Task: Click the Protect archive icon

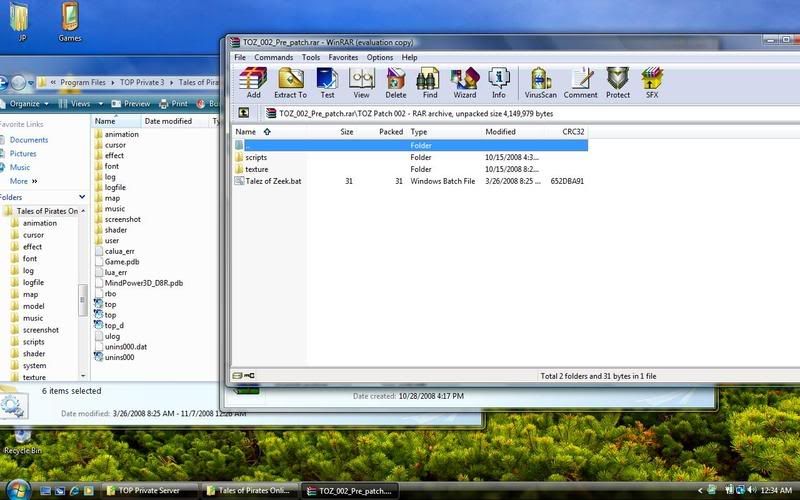Action: (x=618, y=82)
